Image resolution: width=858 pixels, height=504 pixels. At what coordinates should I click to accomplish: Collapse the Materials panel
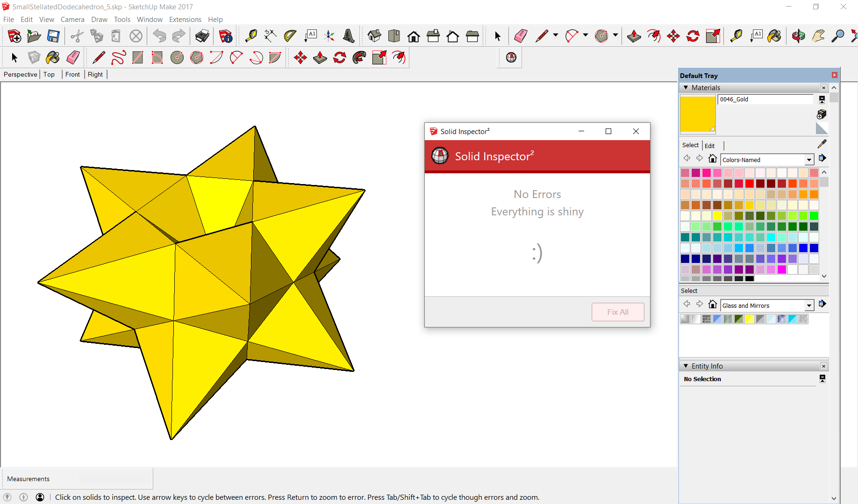coord(686,88)
